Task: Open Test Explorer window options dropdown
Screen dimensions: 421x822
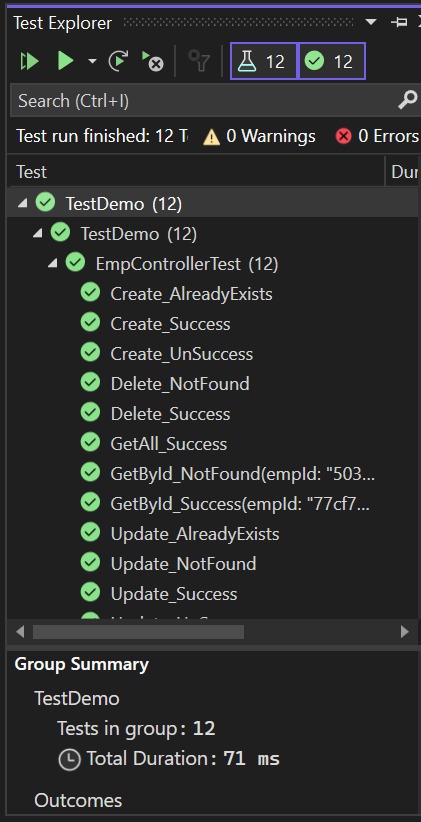Action: coord(371,22)
